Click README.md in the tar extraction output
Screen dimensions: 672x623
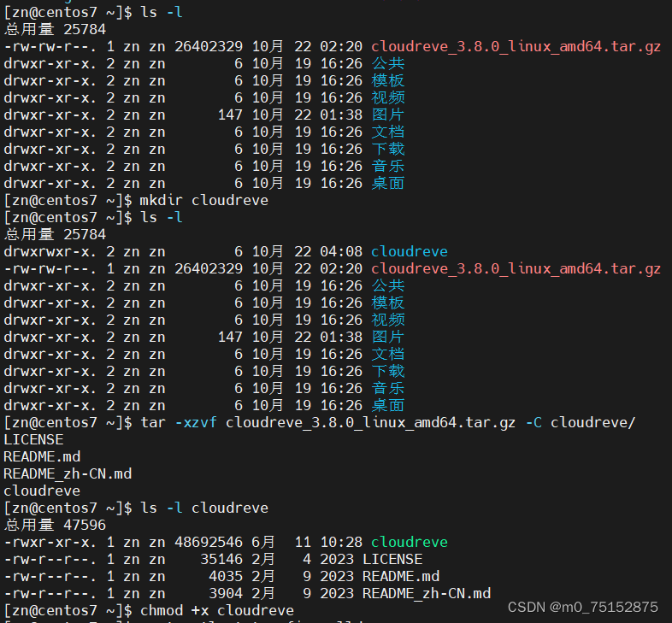coord(42,457)
